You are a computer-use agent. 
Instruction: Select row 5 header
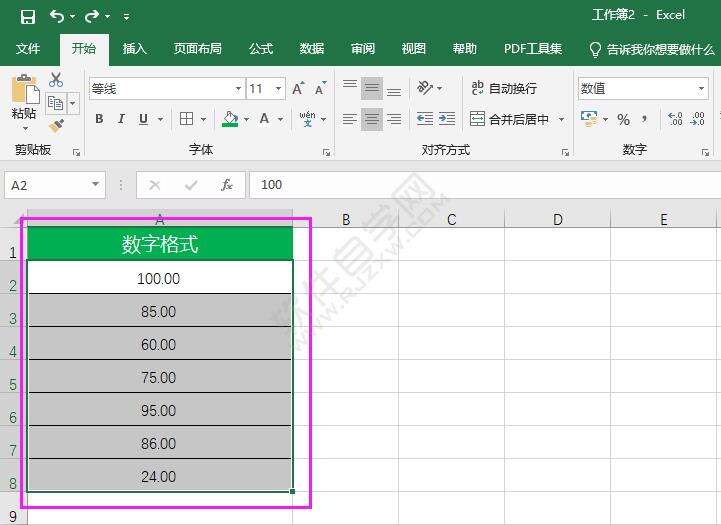(x=13, y=377)
